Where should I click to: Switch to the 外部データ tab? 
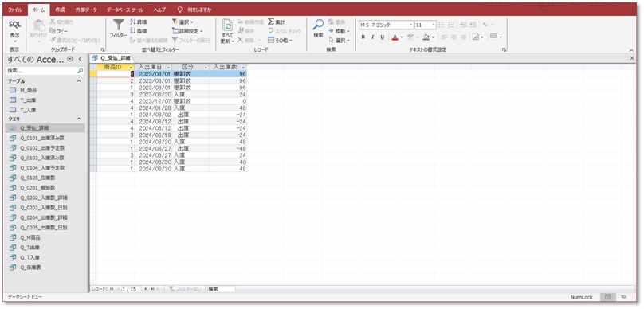85,9
